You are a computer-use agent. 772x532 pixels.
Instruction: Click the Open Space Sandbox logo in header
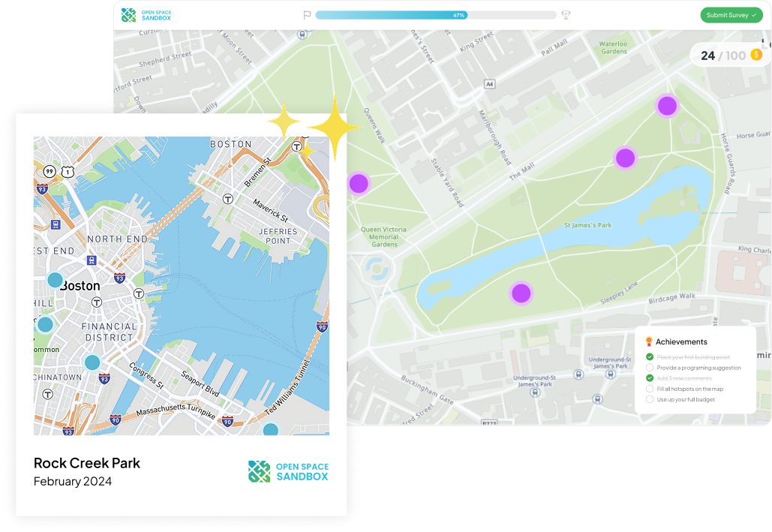point(146,15)
